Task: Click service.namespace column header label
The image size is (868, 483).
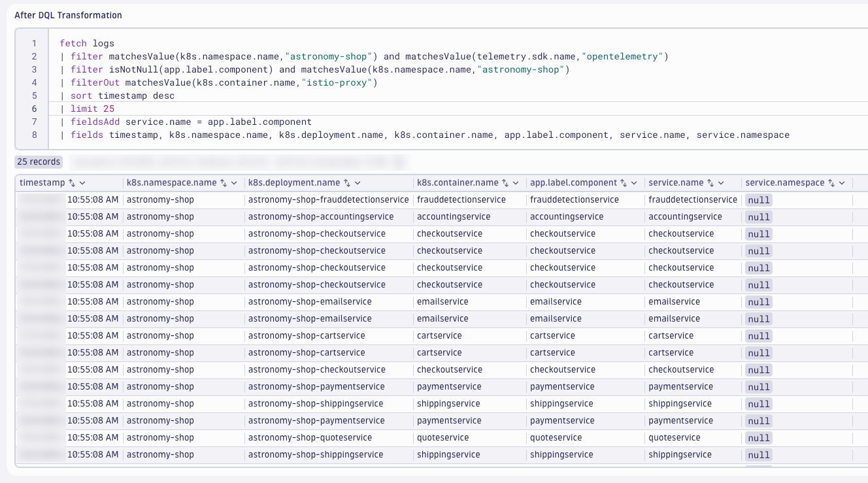Action: click(x=785, y=183)
